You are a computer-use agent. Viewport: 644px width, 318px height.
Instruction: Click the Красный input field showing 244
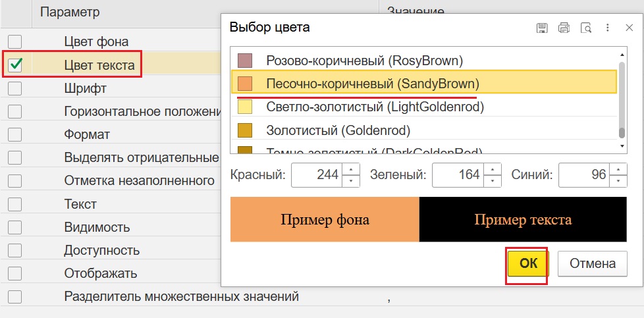[317, 175]
